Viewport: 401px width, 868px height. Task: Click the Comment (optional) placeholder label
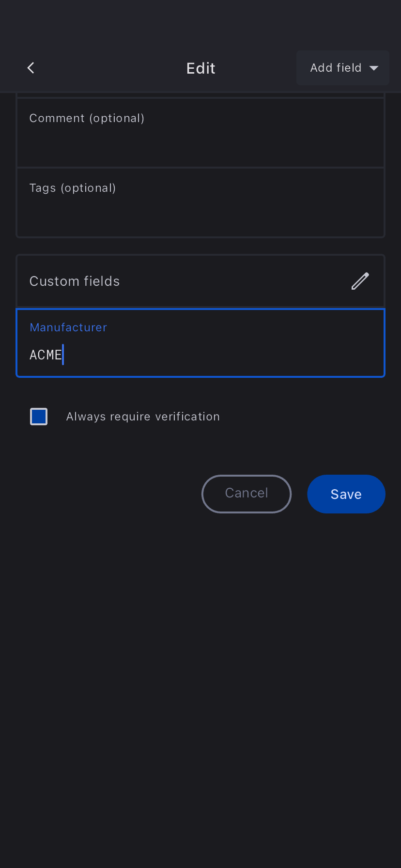pyautogui.click(x=87, y=118)
